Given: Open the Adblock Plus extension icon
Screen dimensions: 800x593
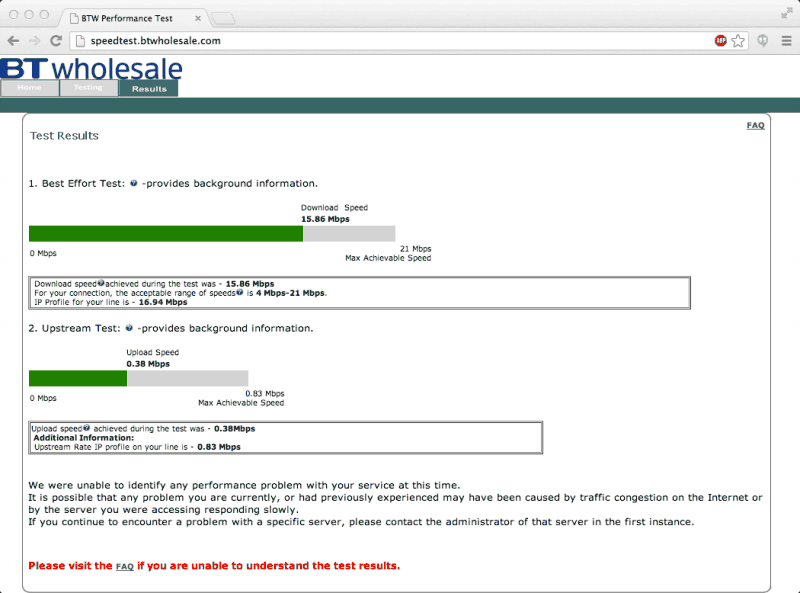Looking at the screenshot, I should coord(720,41).
